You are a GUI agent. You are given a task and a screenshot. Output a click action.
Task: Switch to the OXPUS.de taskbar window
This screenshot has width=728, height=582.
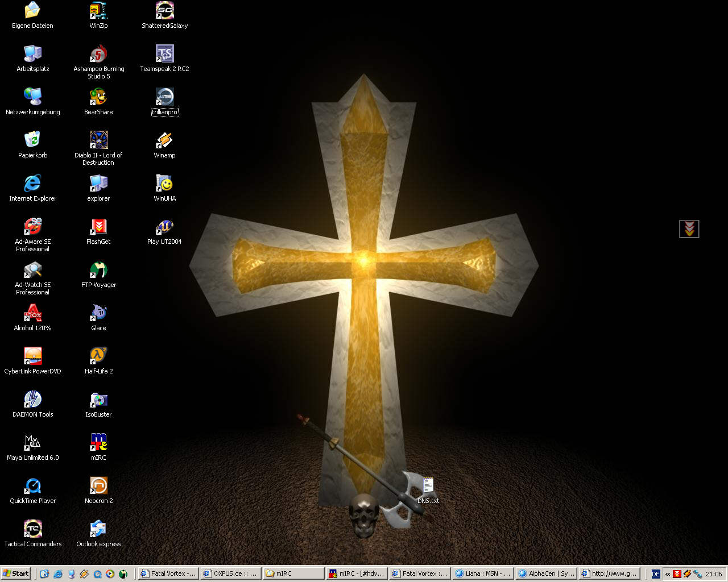click(x=230, y=573)
